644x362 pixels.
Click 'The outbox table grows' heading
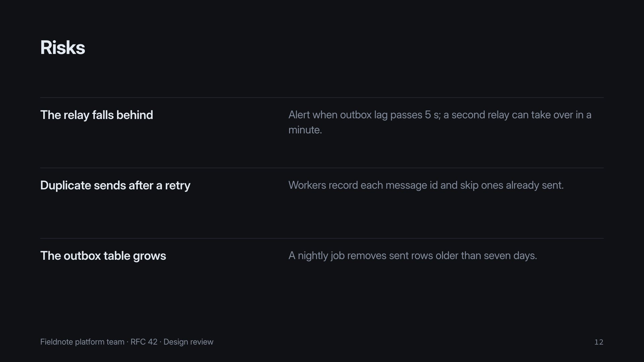103,256
